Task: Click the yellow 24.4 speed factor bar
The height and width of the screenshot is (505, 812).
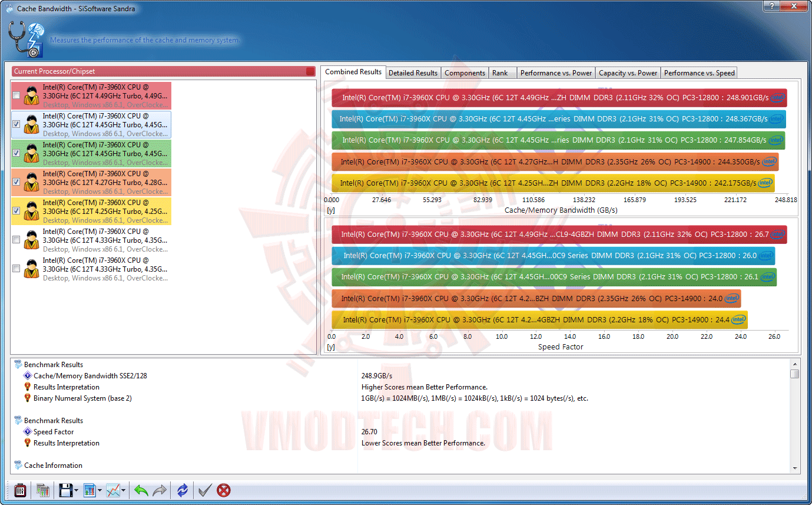Action: pyautogui.click(x=539, y=319)
